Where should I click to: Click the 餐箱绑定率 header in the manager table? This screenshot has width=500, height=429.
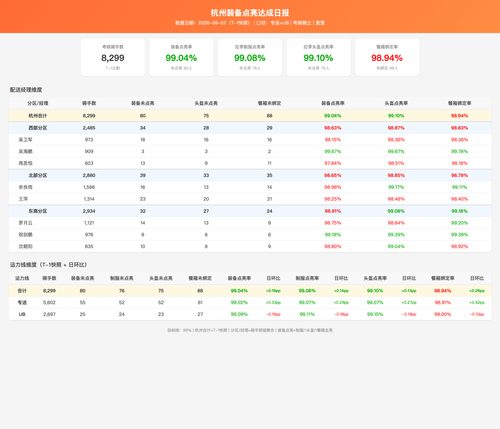pyautogui.click(x=459, y=103)
